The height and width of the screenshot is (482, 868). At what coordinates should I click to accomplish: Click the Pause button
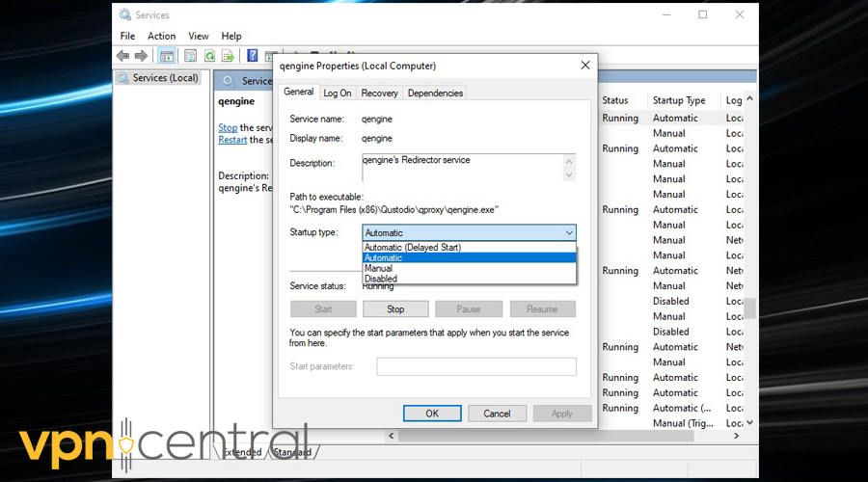(x=469, y=308)
